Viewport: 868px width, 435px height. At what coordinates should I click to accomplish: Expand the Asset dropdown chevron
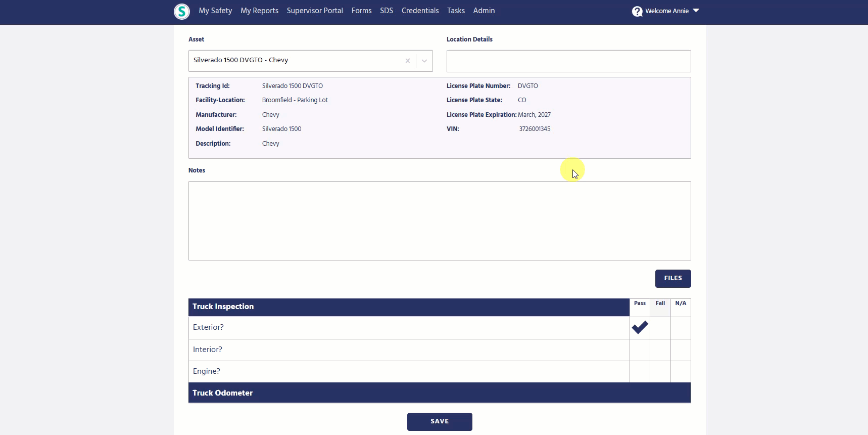click(424, 61)
